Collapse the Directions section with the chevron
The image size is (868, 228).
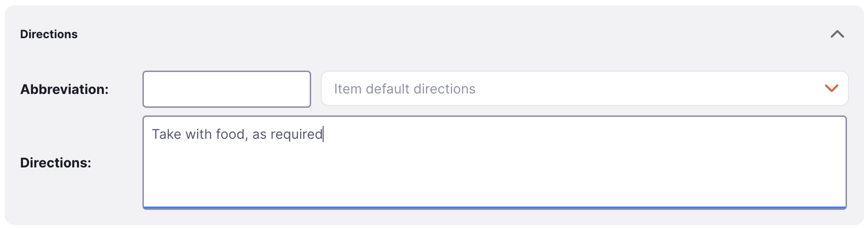pyautogui.click(x=837, y=34)
